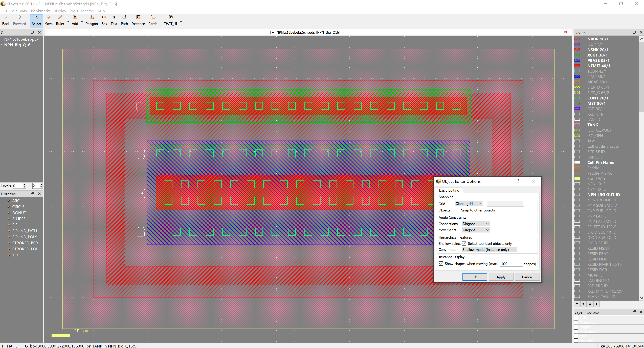644x348 pixels.
Task: Open the Bookmarks menu
Action: [40, 11]
